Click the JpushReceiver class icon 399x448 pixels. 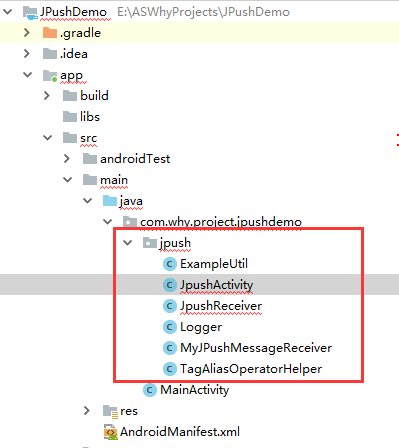coord(170,306)
